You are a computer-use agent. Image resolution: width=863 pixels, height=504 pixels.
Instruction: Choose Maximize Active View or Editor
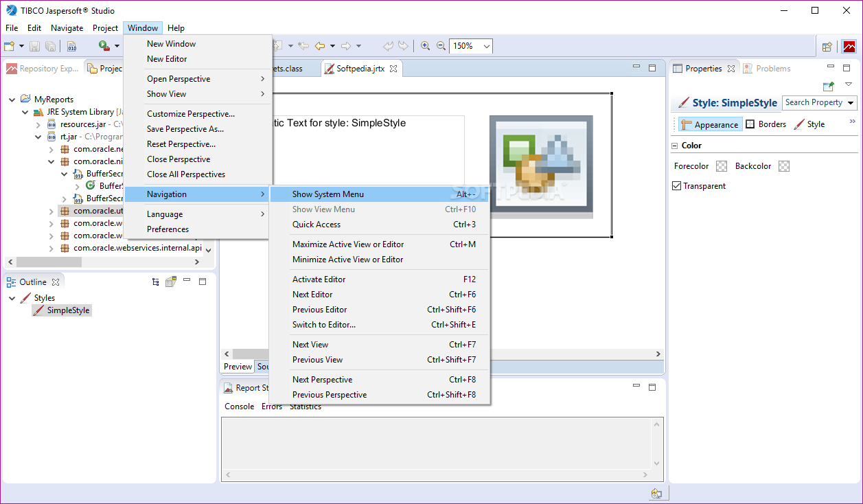tap(380, 244)
